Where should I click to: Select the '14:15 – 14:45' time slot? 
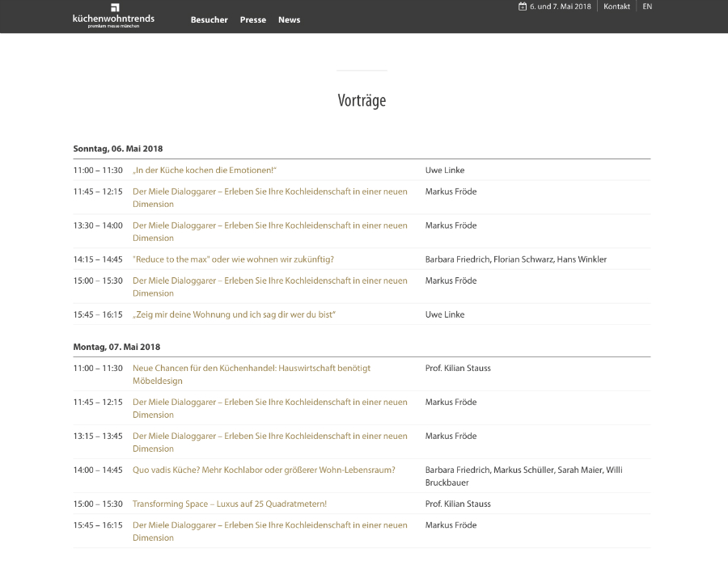point(98,259)
